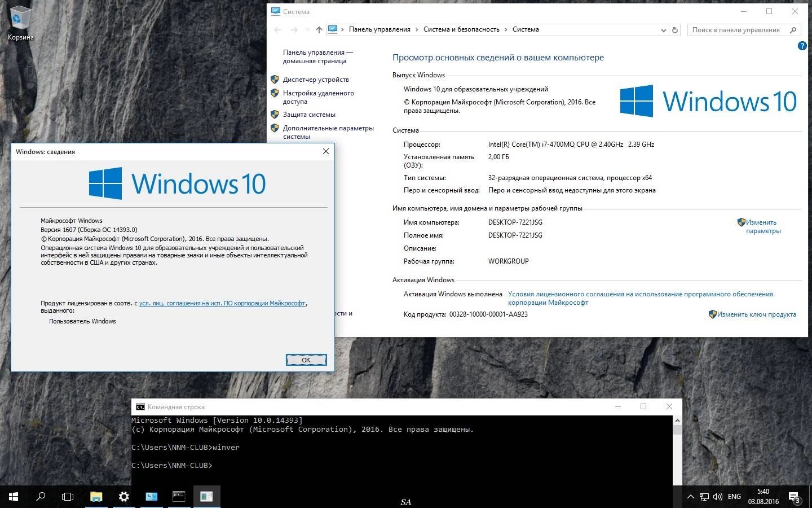
Task: Switch to the winver dialog taskbar icon
Action: point(206,497)
